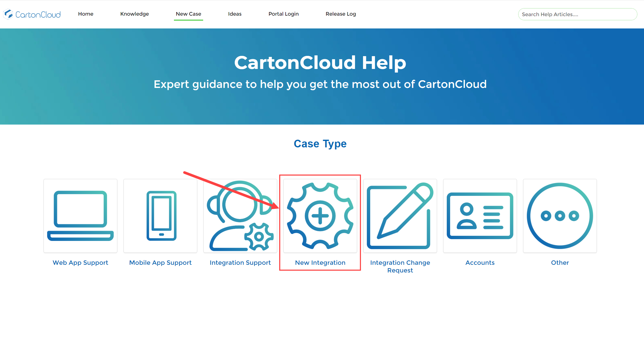Open the Knowledge menu item
Screen dimensions: 644x345
(x=134, y=14)
